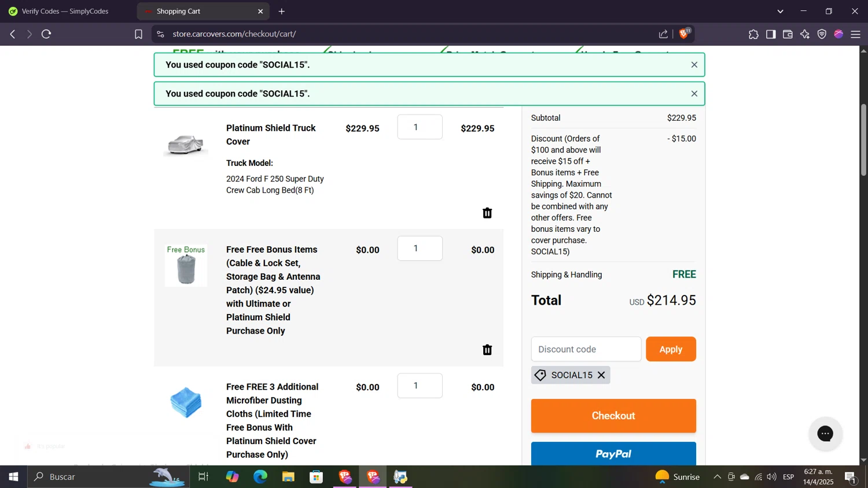Bookmark this page

click(138, 34)
